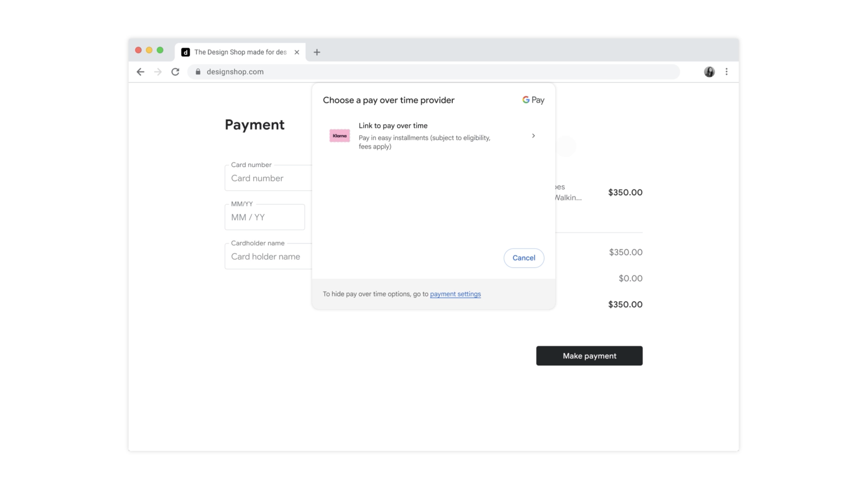Open the user profile avatar

click(709, 72)
